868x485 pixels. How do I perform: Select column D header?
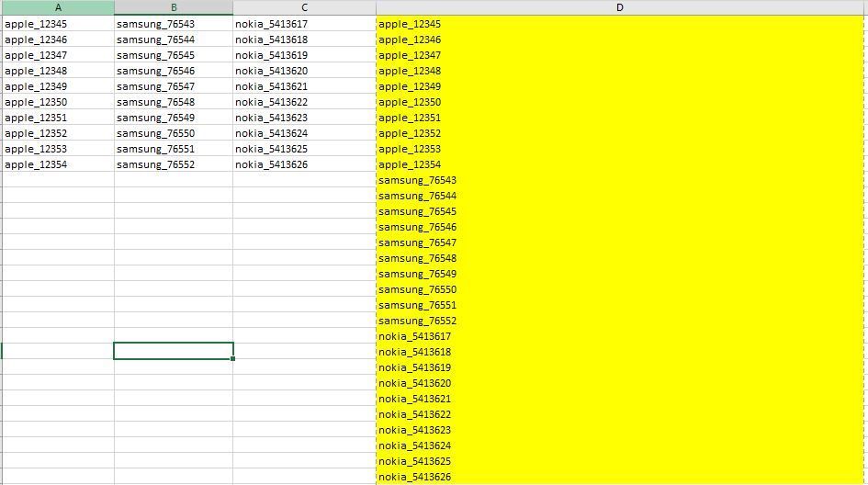(x=619, y=7)
